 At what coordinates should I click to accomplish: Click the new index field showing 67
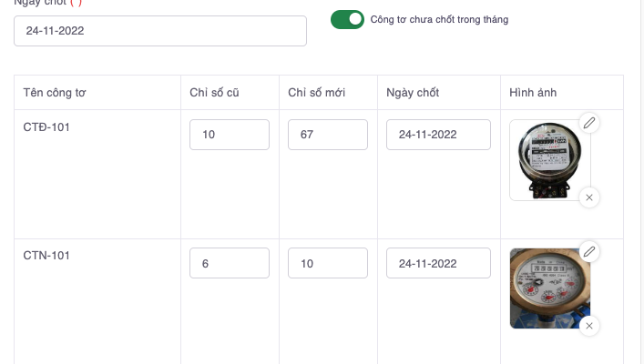(328, 135)
